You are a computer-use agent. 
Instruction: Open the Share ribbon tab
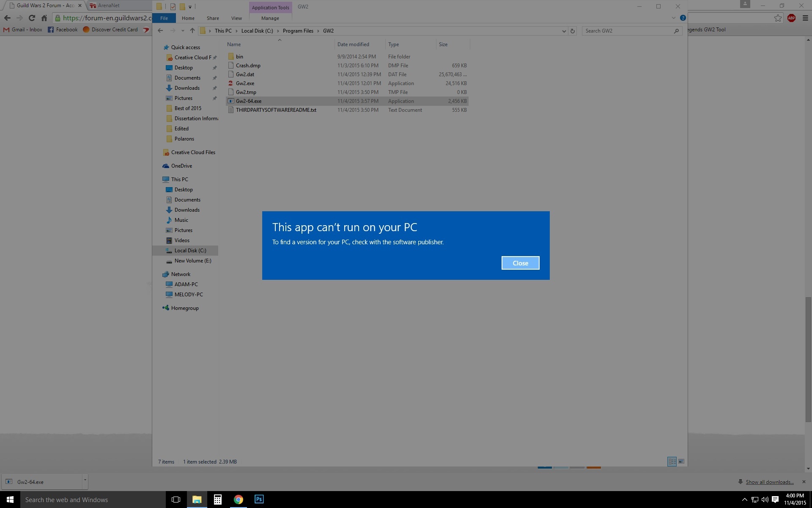(x=213, y=18)
